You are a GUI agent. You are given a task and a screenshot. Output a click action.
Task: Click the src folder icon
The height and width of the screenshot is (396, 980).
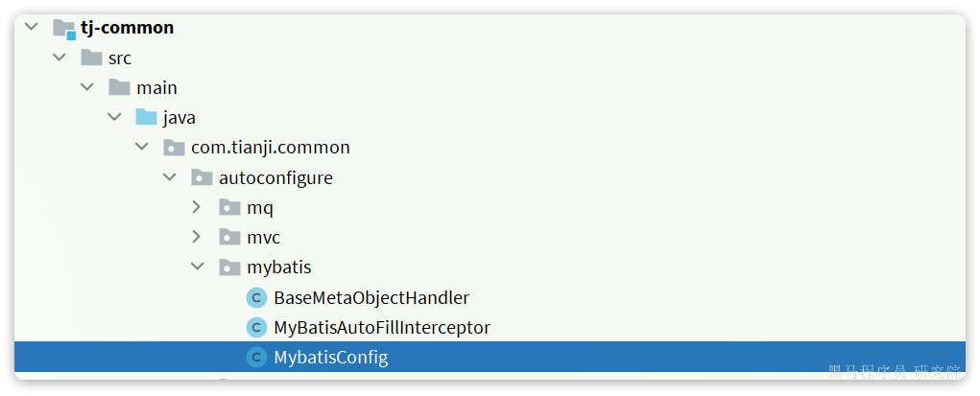pos(91,58)
